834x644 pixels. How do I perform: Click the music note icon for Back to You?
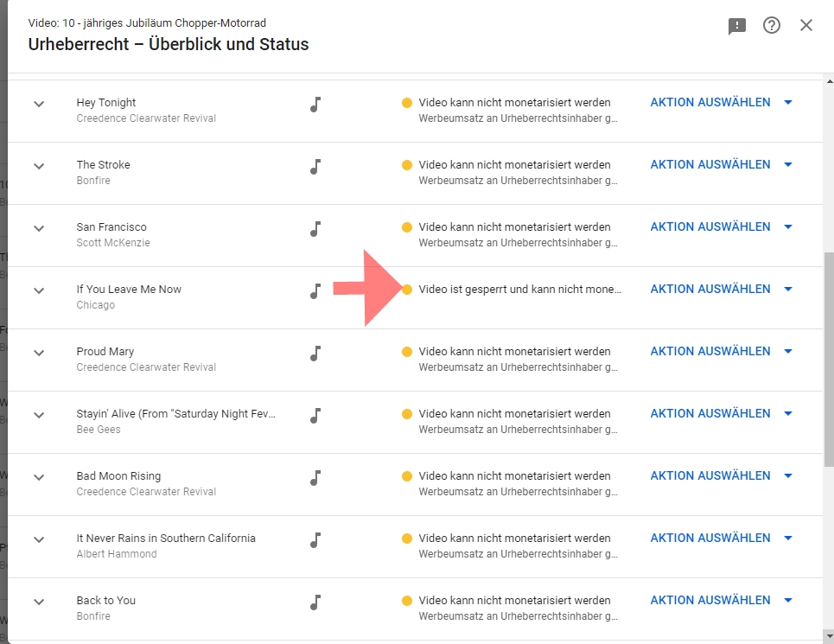(315, 602)
